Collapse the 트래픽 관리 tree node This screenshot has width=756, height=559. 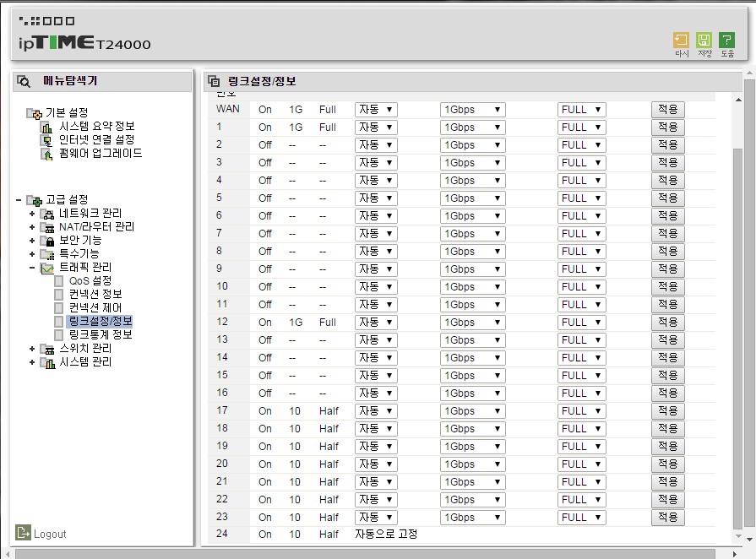click(x=32, y=268)
